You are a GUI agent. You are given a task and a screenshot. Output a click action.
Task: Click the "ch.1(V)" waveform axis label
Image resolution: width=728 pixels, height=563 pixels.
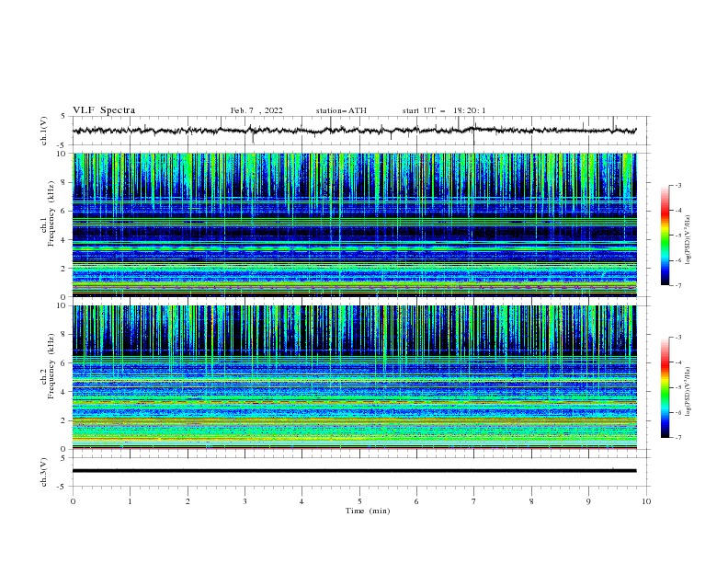pyautogui.click(x=44, y=131)
